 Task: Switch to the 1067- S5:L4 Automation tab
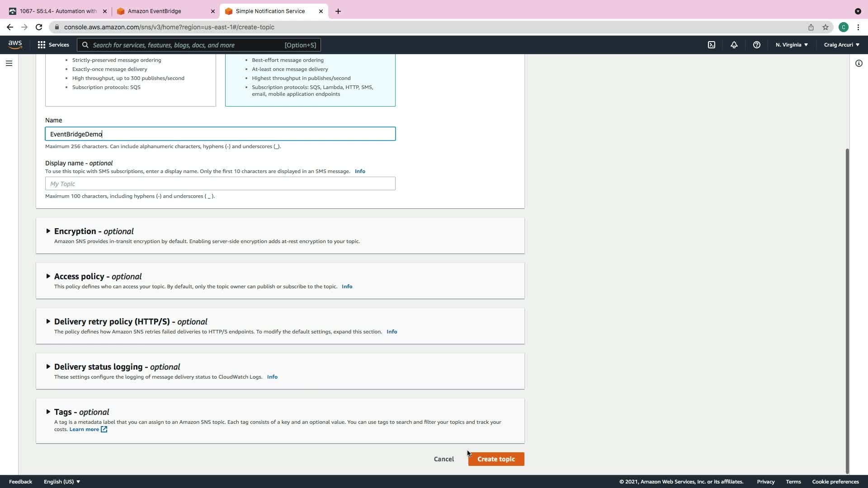point(58,11)
